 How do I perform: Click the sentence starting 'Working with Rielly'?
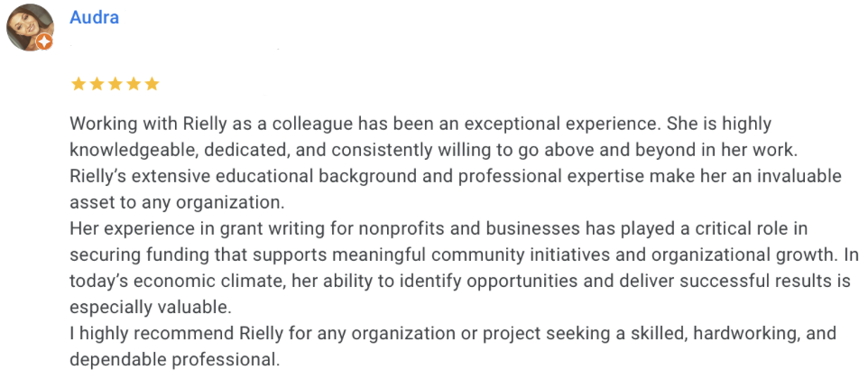[365, 124]
